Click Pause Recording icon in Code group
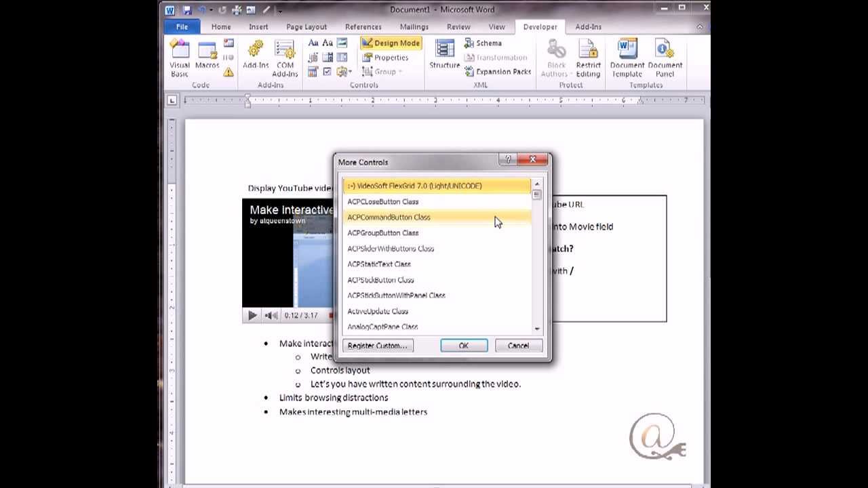This screenshot has height=488, width=868. [229, 58]
